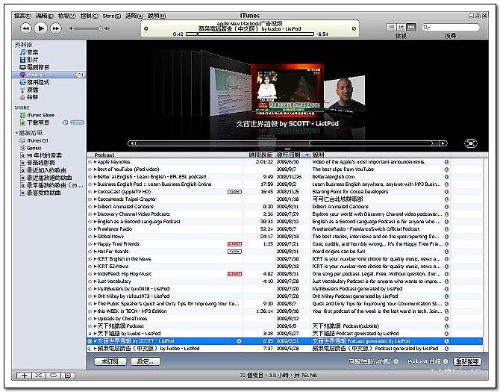Open the View (V) menu
The height and width of the screenshot is (392, 500).
67,16
